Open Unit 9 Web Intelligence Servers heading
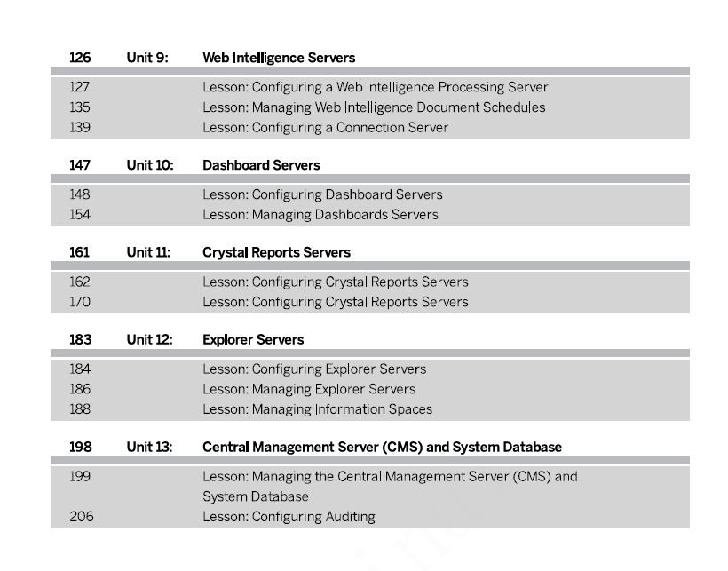Screen dimensions: 728x571 [279, 58]
